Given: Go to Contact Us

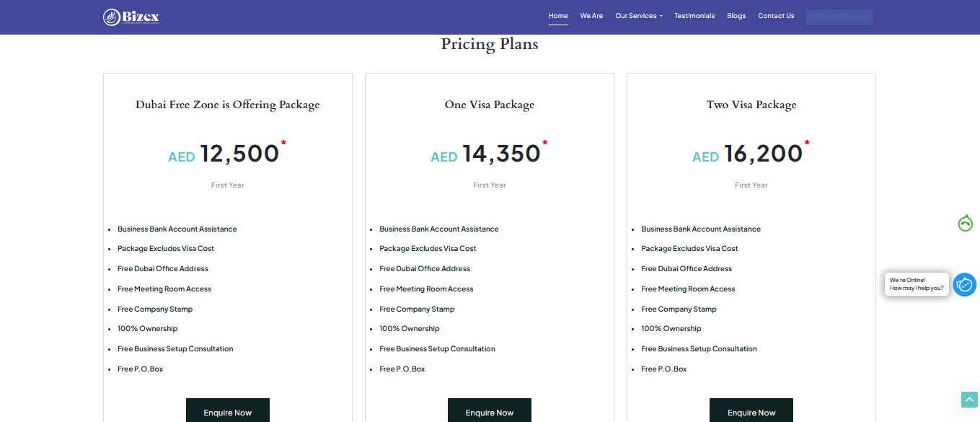Looking at the screenshot, I should [775, 15].
